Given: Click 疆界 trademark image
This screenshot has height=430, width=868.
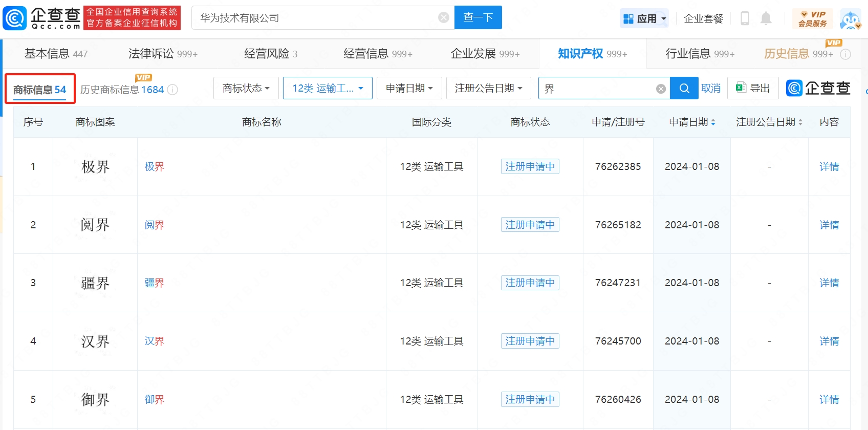Looking at the screenshot, I should [x=95, y=283].
